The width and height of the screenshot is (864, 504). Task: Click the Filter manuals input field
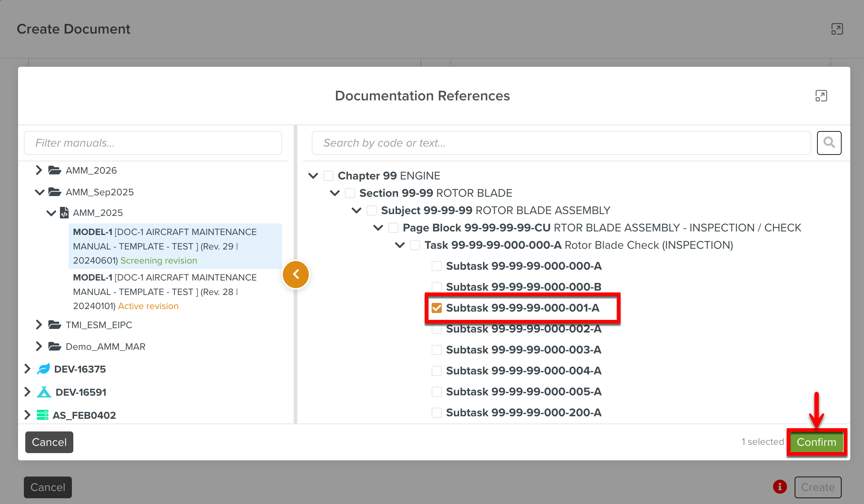tap(153, 143)
